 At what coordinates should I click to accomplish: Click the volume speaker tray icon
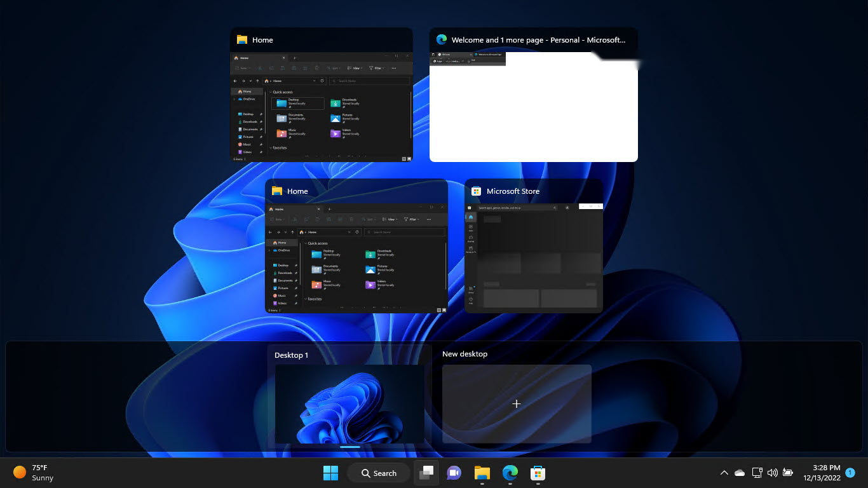click(x=773, y=473)
